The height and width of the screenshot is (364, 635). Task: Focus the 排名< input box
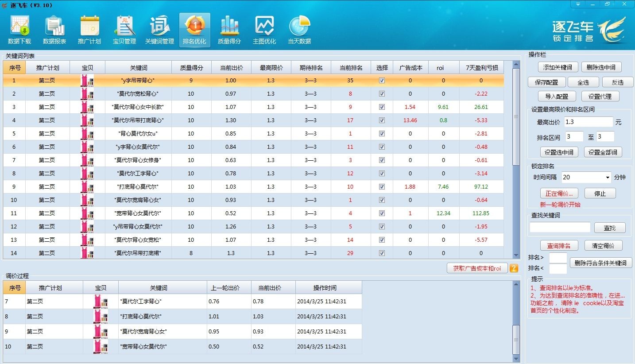coord(558,269)
